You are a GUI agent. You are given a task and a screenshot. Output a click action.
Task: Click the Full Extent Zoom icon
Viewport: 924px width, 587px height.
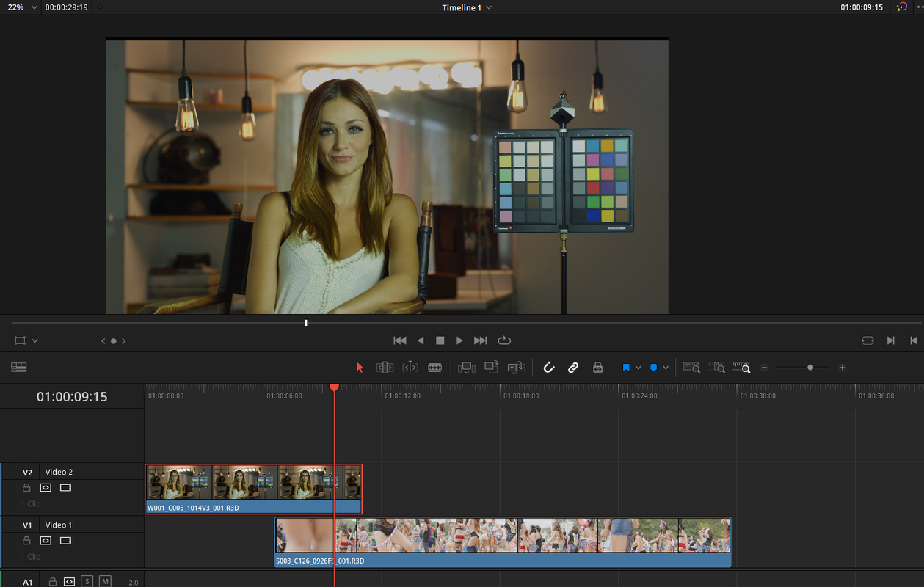click(691, 368)
